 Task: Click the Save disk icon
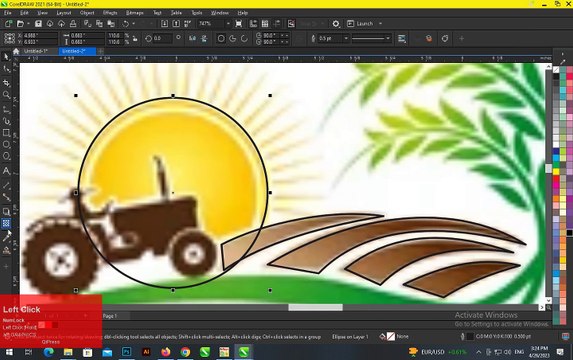click(x=38, y=24)
